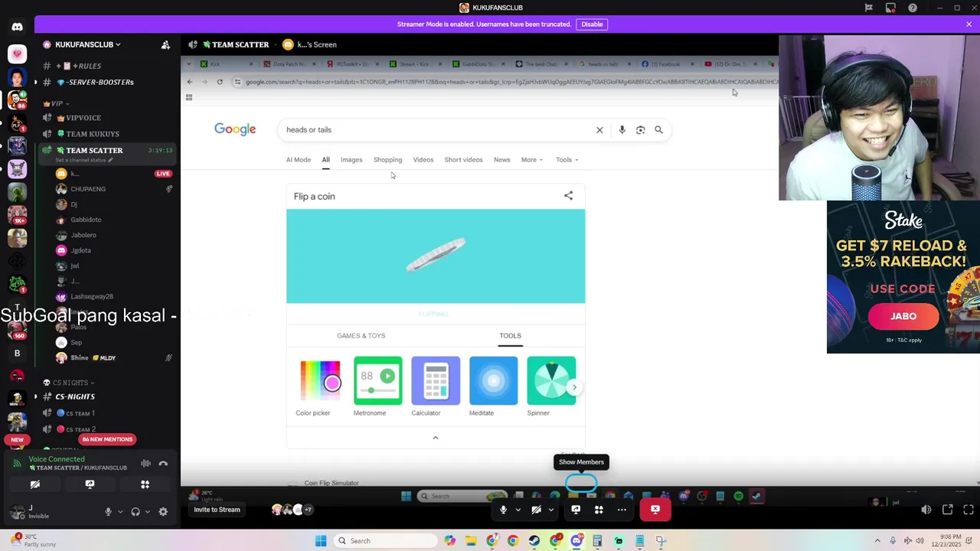Open Discord home direct messages icon
This screenshot has height=551, width=980.
click(x=17, y=27)
